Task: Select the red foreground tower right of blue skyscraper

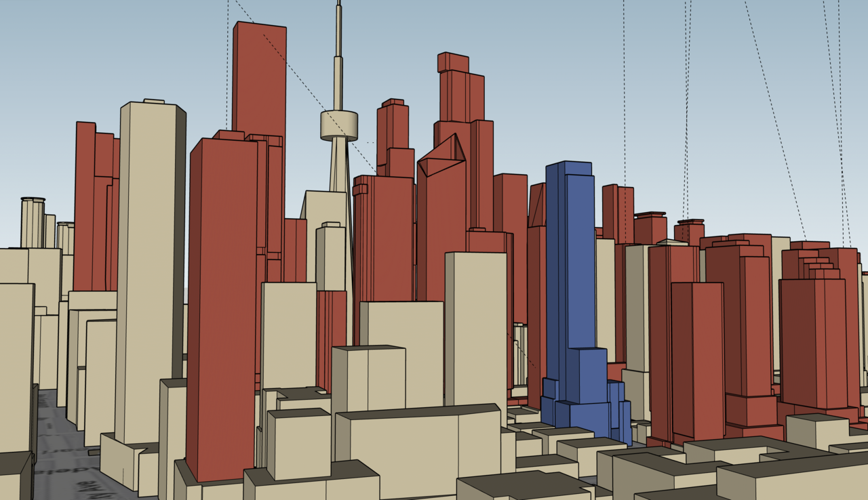Action: pos(697,359)
